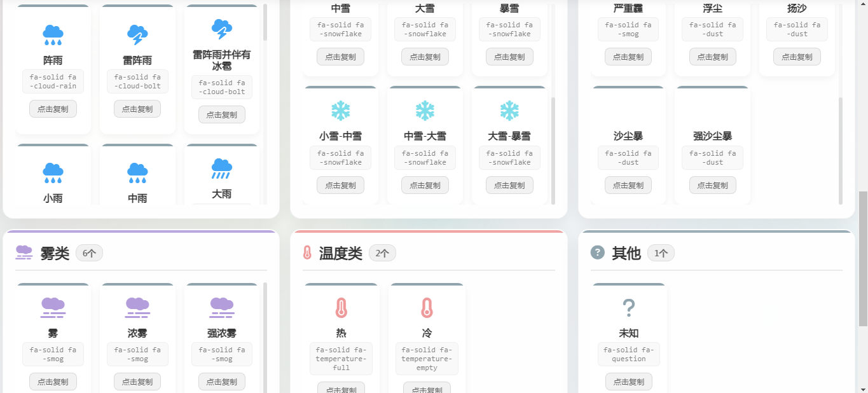Click 点击复制 under 暴雪

509,57
